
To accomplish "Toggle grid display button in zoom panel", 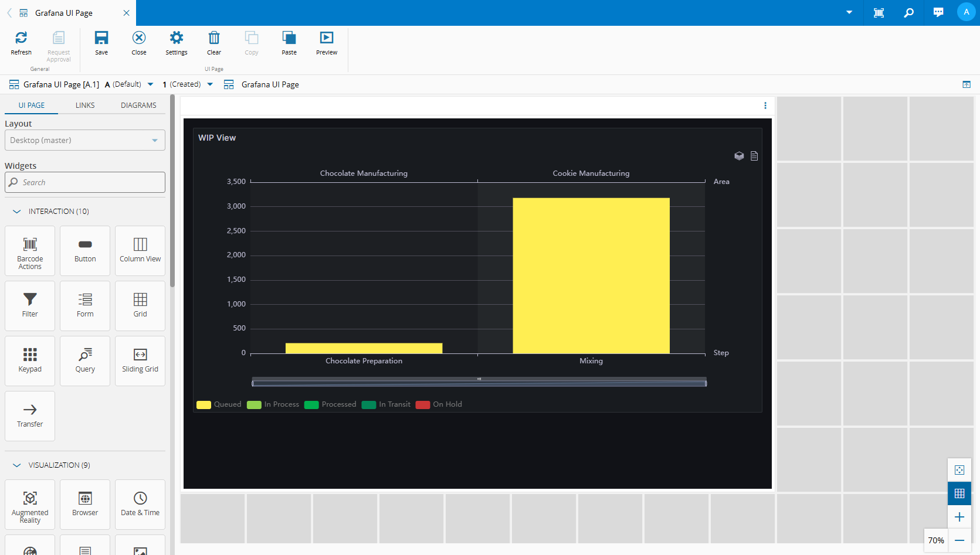I will (x=959, y=493).
